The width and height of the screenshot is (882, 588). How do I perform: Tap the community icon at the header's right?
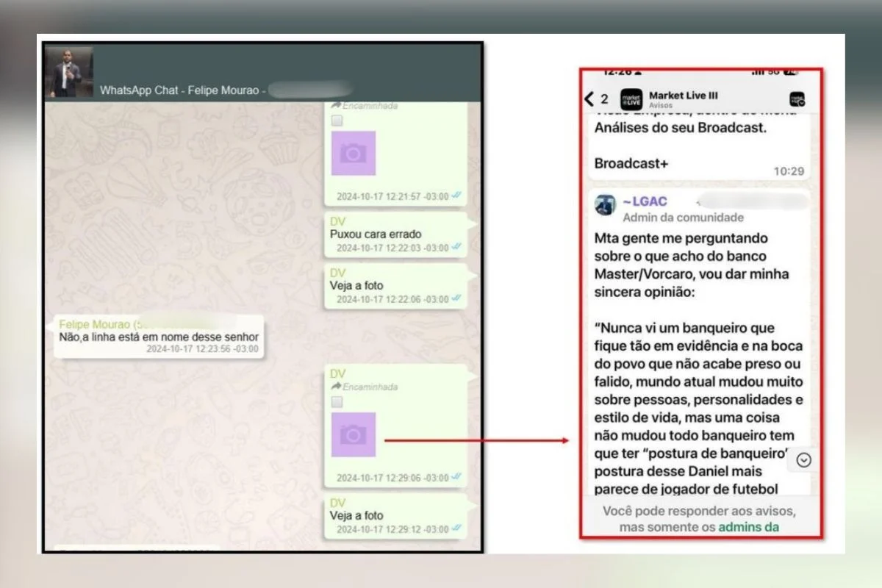coord(797,99)
